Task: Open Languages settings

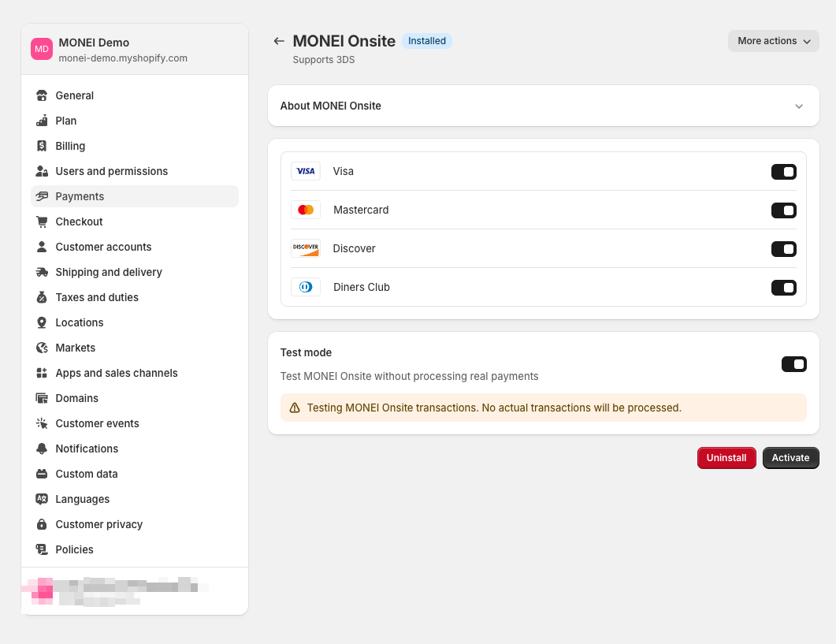Action: (135, 499)
